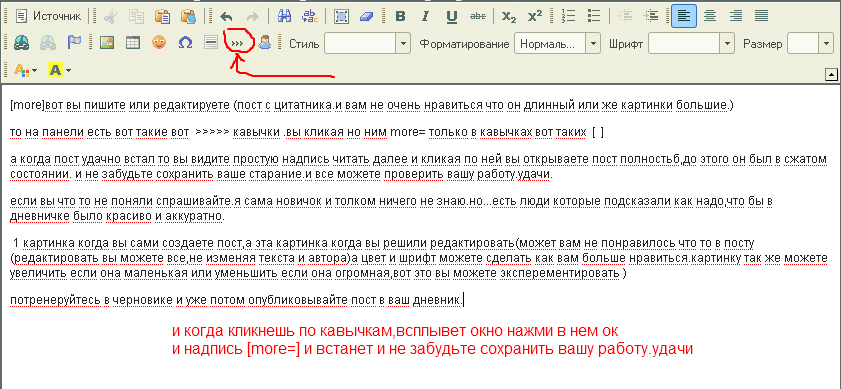Screen dimensions: 841x389
Task: Insert an anchor with the flag icon
Action: (73, 43)
